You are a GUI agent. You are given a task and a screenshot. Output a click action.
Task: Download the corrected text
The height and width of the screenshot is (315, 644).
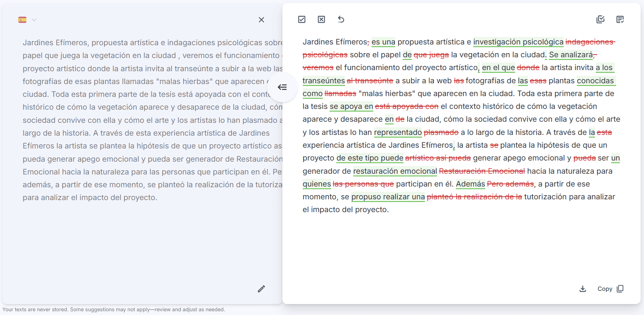pyautogui.click(x=583, y=289)
